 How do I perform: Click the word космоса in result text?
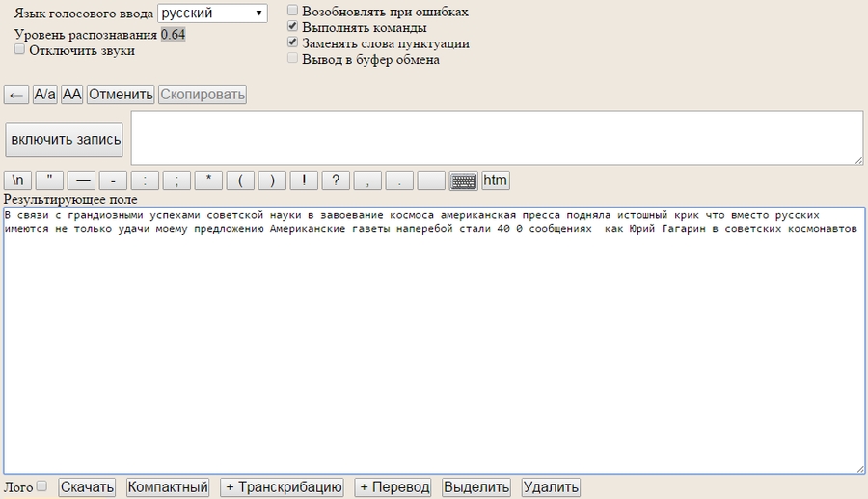click(411, 215)
